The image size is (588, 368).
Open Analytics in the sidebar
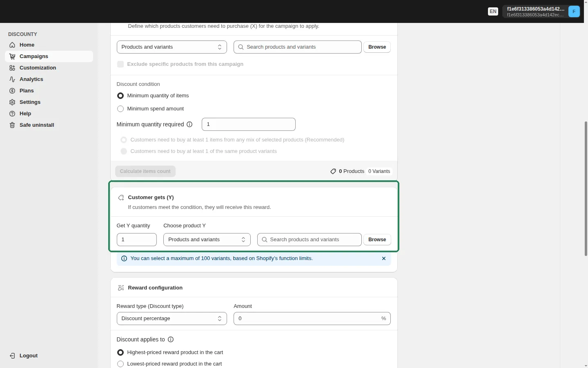(31, 79)
